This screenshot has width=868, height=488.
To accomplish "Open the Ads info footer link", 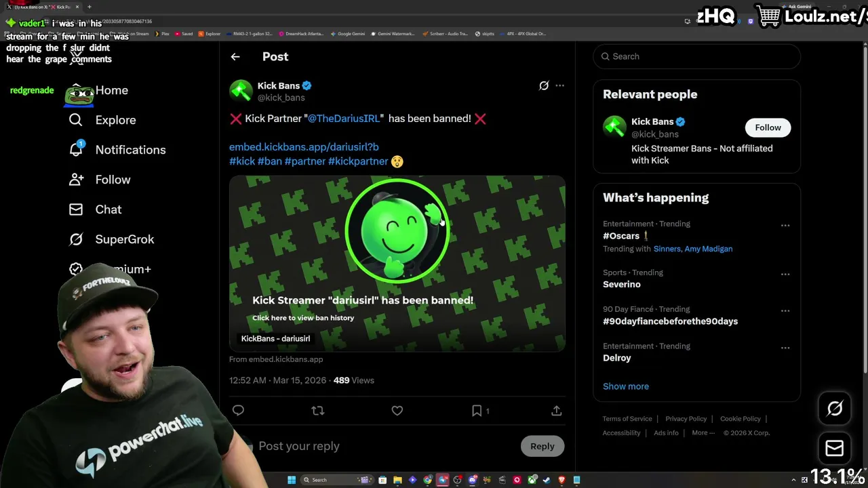I will [x=666, y=432].
